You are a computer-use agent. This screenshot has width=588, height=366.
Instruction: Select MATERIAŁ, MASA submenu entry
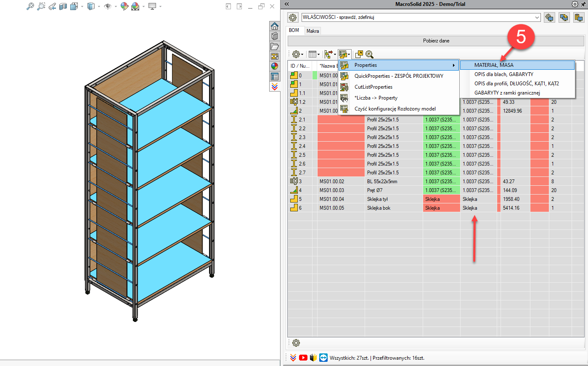tap(517, 65)
